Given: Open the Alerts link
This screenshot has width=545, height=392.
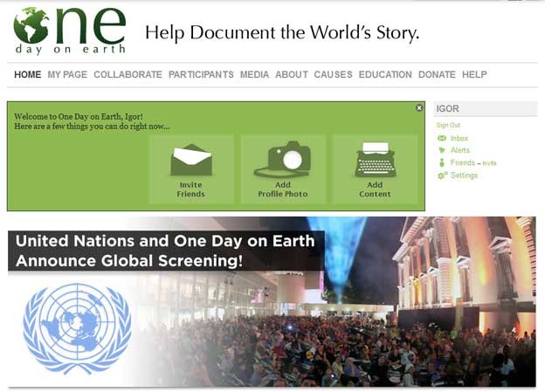Looking at the screenshot, I should tap(459, 150).
